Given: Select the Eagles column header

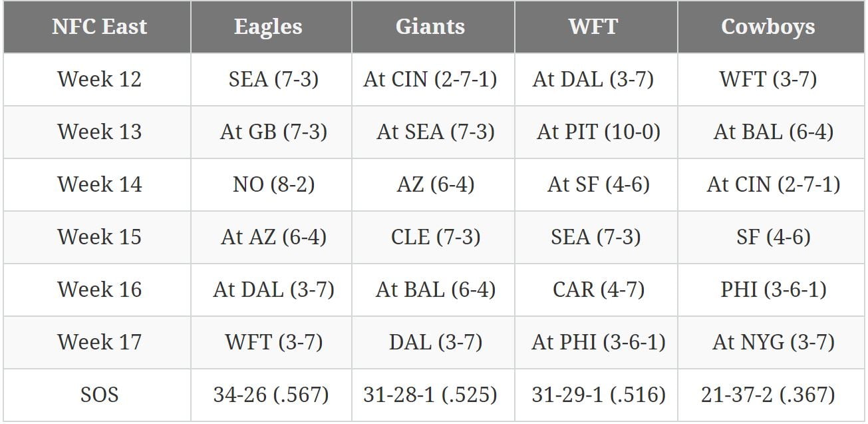Looking at the screenshot, I should point(268,27).
